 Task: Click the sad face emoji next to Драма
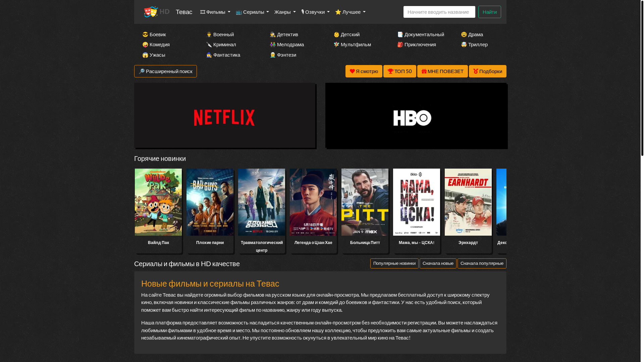tap(464, 35)
